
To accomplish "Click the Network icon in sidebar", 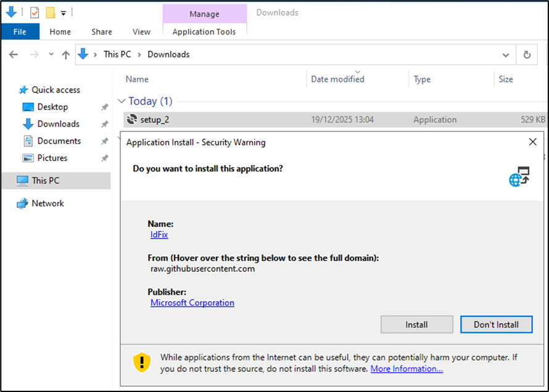I will pyautogui.click(x=23, y=203).
